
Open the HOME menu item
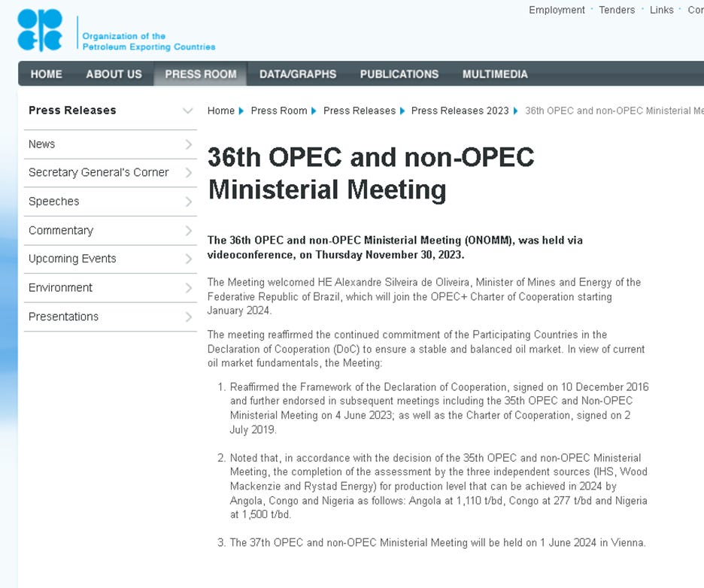pos(46,74)
